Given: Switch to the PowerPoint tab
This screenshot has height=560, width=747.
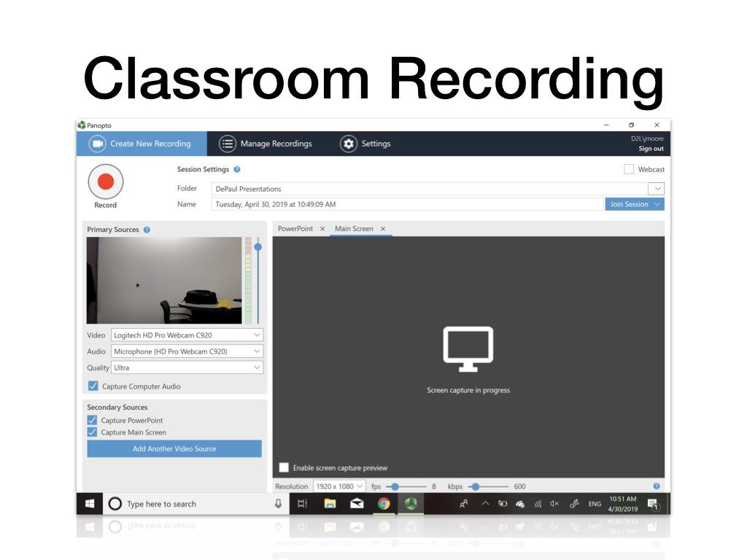Looking at the screenshot, I should pos(295,229).
